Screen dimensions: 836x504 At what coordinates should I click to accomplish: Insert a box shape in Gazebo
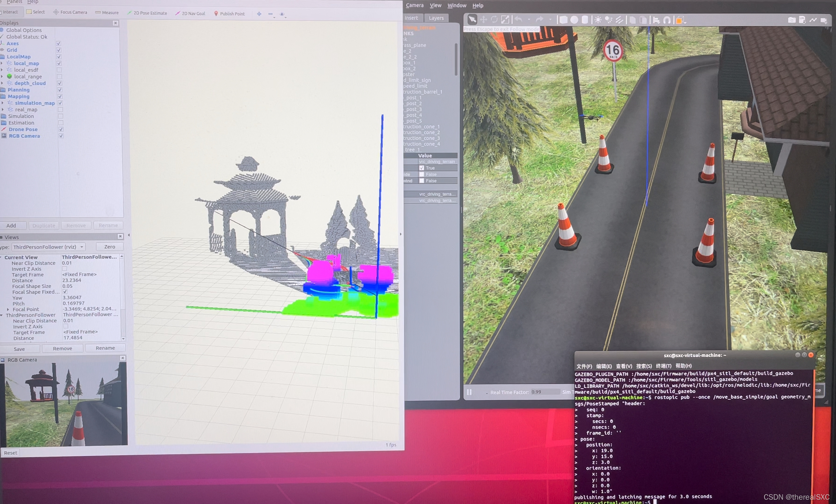563,20
